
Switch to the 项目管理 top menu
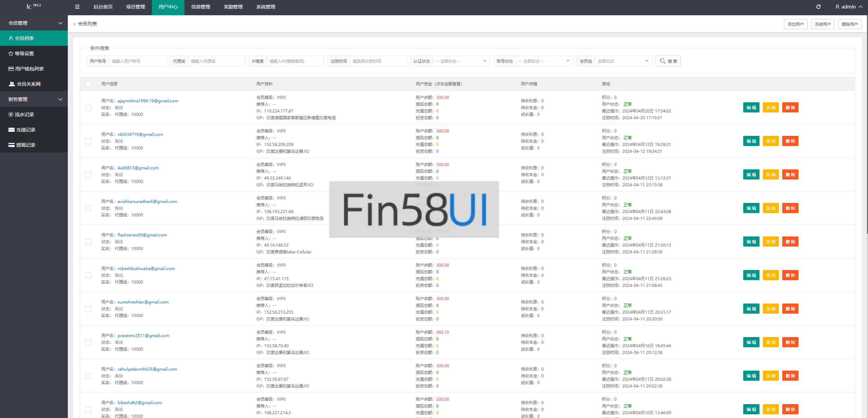[135, 7]
